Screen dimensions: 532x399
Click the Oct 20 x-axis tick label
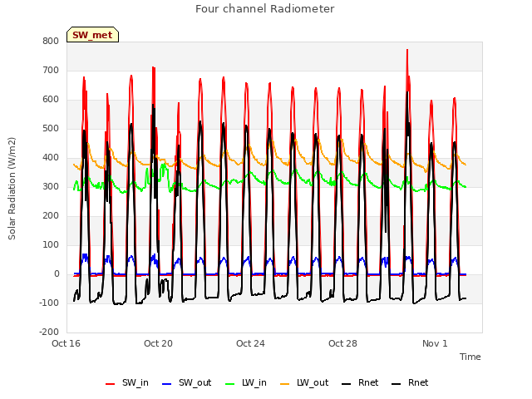click(158, 343)
